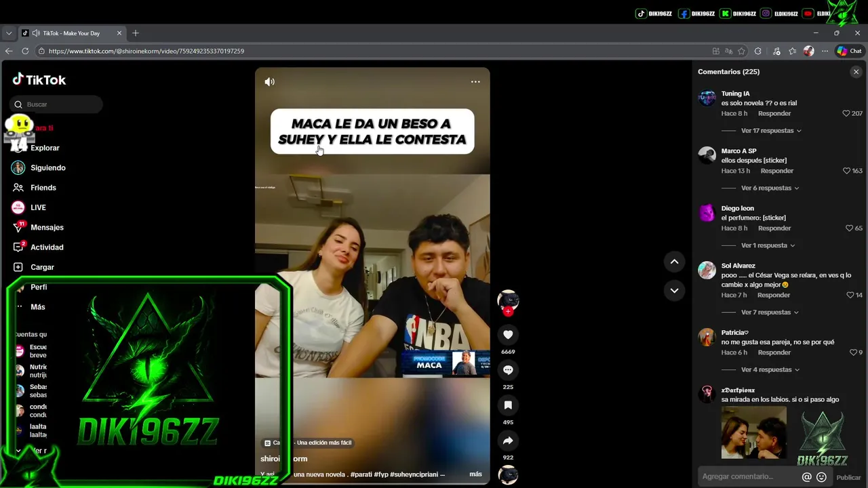Viewport: 868px width, 488px height.
Task: Mute the TikTok video sound
Action: coord(269,82)
